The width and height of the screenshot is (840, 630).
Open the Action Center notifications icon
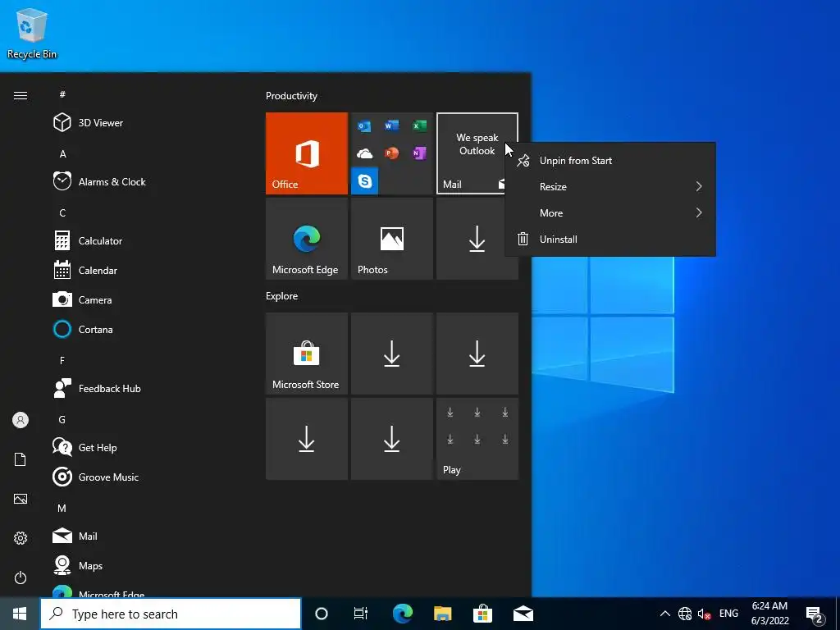click(814, 614)
